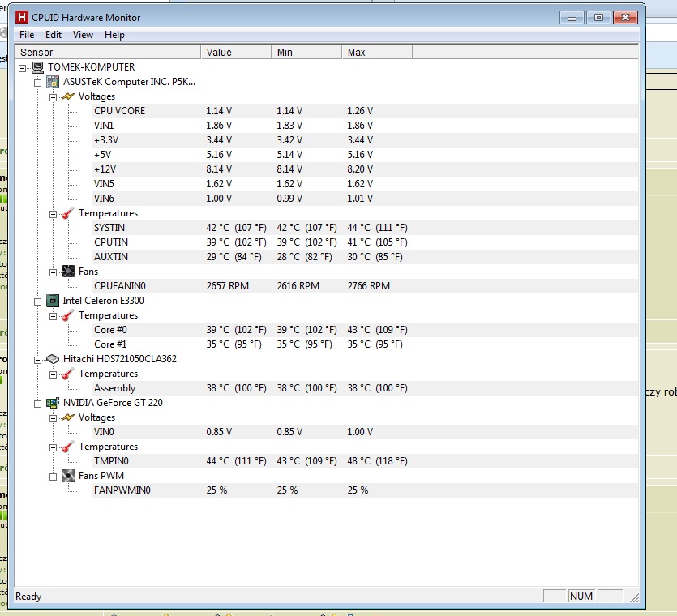Select the CPUFANIN0 fan row
This screenshot has width=677, height=616.
366,286
